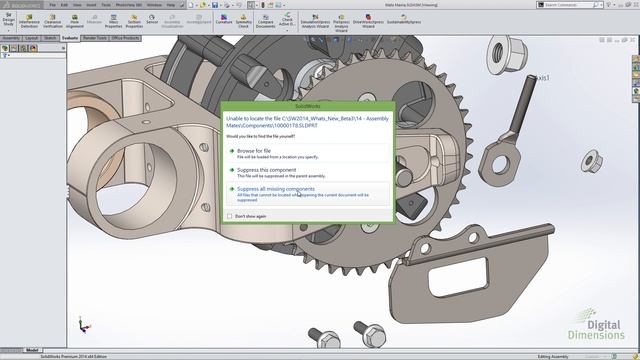Open the FeatureManager design tree tab
The height and width of the screenshot is (360, 640).
pos(5,48)
